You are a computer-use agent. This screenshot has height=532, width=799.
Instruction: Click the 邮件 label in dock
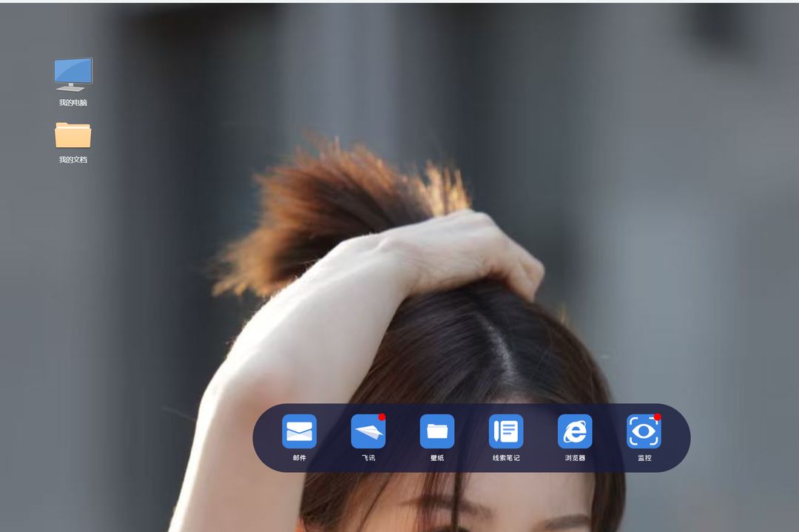tap(300, 458)
